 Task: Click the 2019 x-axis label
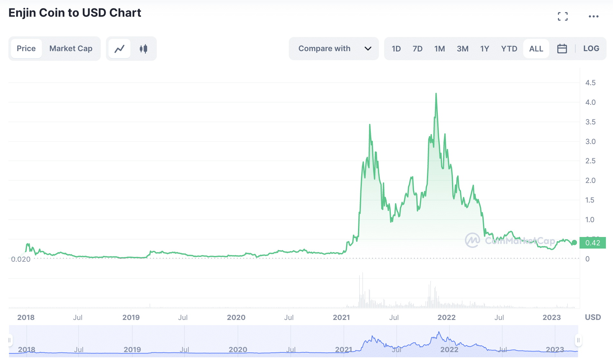click(131, 317)
